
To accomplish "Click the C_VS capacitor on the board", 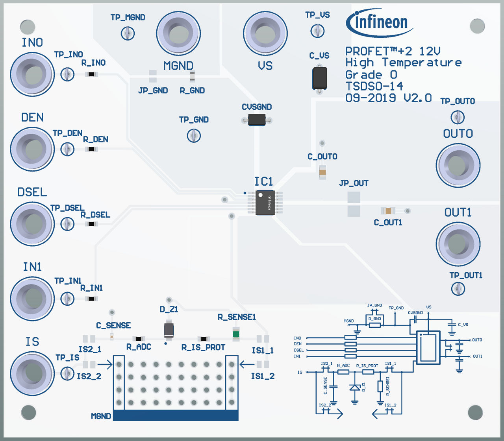I will click(x=320, y=78).
